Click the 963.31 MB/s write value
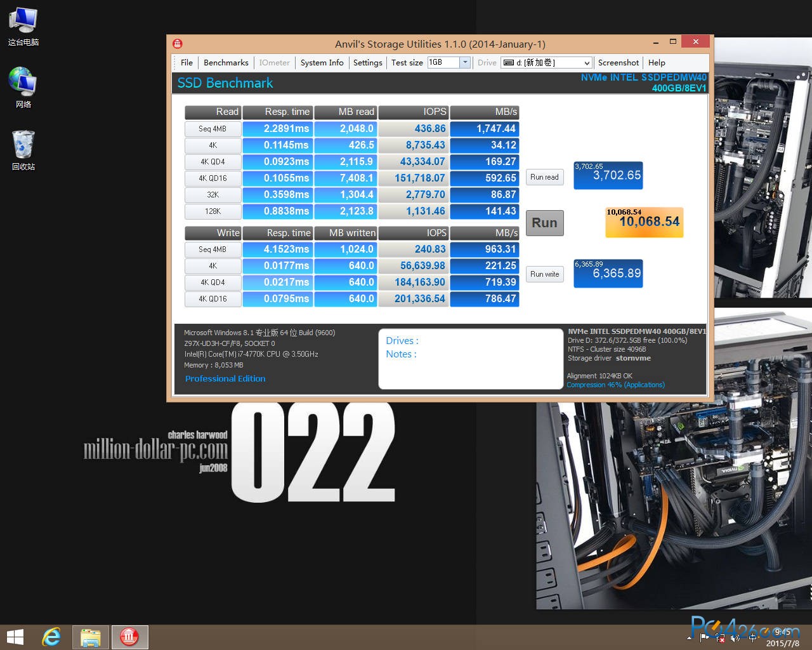 [x=485, y=249]
